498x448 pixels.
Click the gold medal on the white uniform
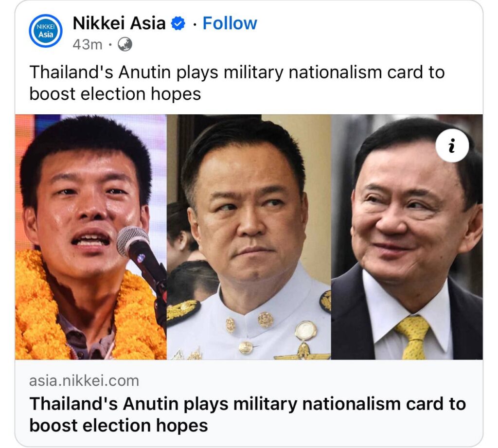pyautogui.click(x=305, y=331)
